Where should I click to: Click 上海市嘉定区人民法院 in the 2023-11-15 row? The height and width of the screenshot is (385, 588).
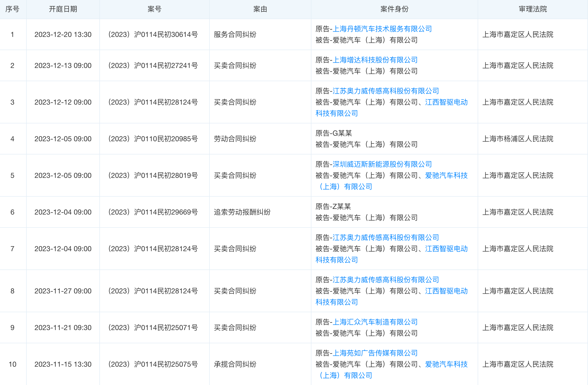pos(518,364)
